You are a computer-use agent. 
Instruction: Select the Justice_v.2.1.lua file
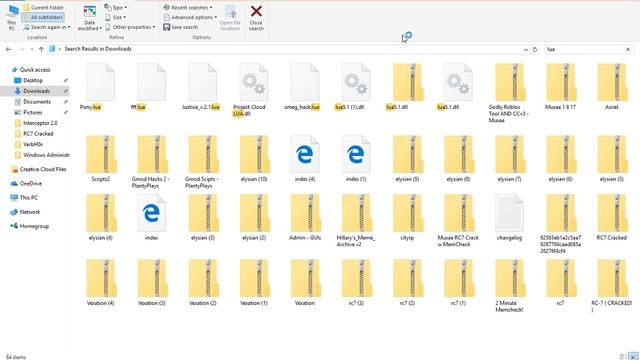coord(202,82)
